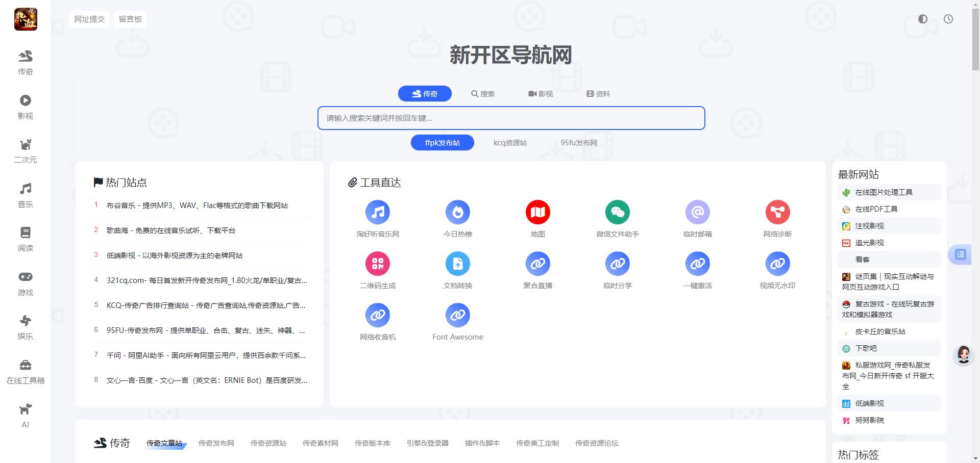The height and width of the screenshot is (463, 980).
Task: Open 临时分享 tool icon
Action: point(618,264)
